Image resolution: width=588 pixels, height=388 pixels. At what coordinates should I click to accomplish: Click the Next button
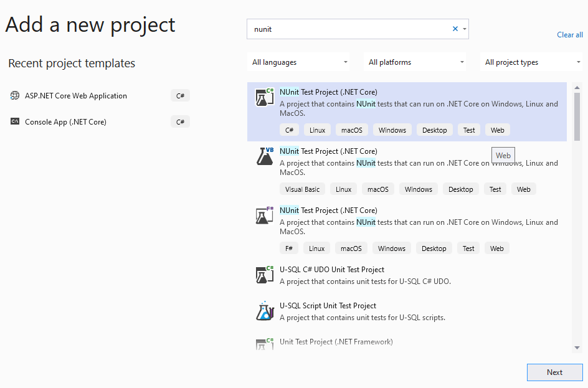[x=554, y=372]
